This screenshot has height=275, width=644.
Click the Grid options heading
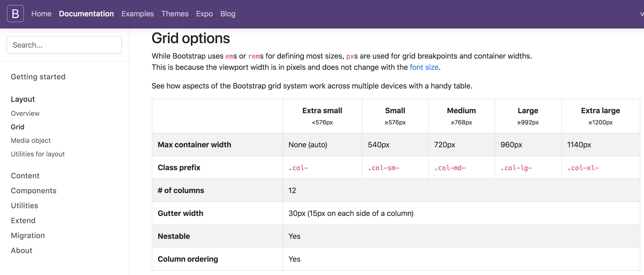(x=191, y=38)
